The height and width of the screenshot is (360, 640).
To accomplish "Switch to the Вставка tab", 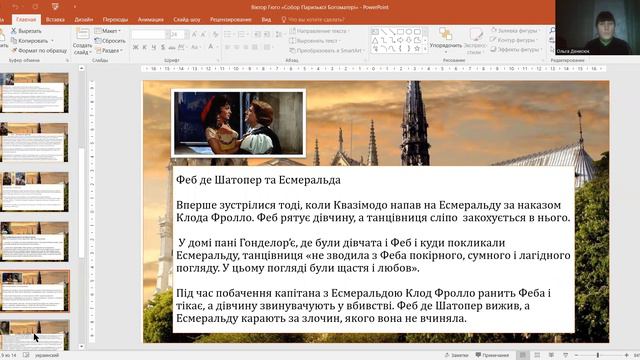I will tap(55, 20).
